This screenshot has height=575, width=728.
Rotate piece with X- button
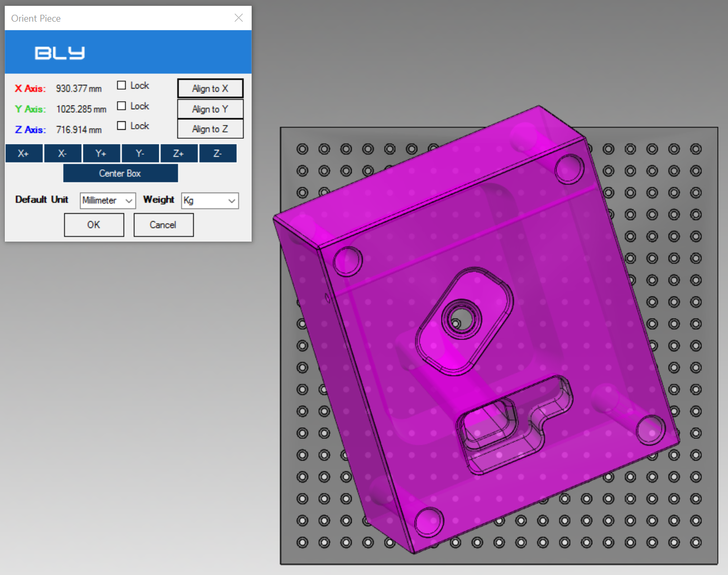click(63, 154)
